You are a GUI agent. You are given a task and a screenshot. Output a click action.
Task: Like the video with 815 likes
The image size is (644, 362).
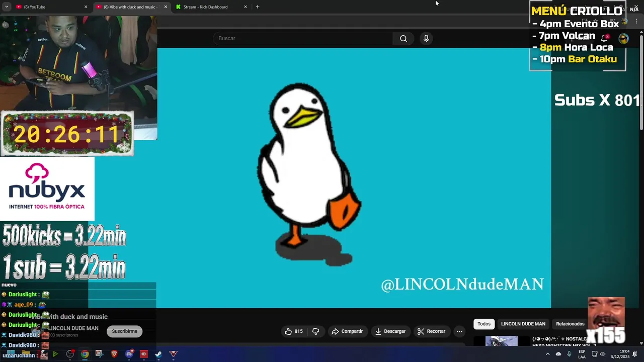[294, 331]
